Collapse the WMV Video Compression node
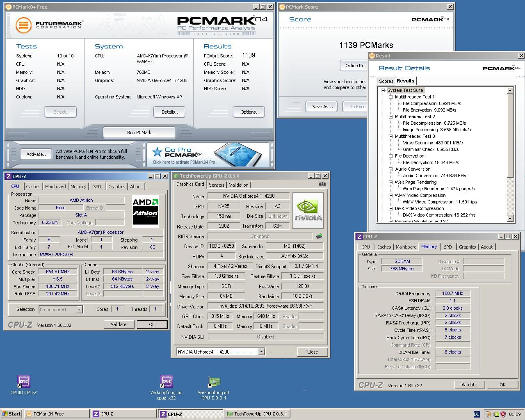The image size is (525, 420). 391,195
